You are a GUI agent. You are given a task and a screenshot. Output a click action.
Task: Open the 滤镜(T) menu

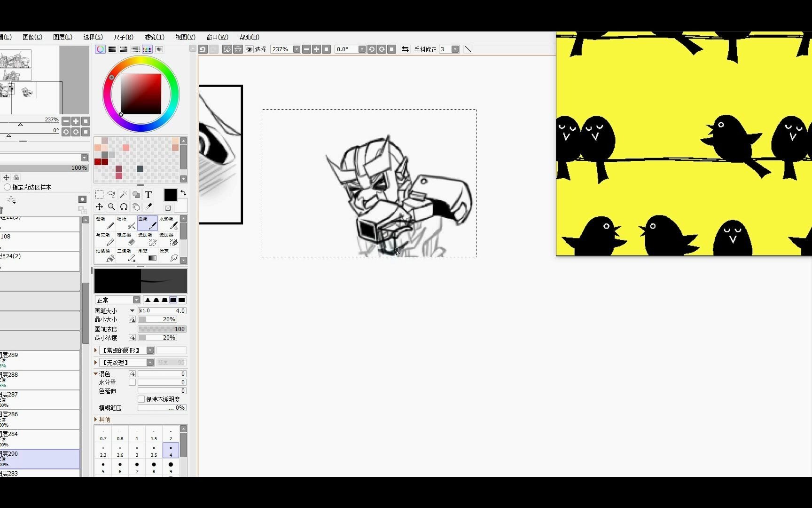point(154,37)
